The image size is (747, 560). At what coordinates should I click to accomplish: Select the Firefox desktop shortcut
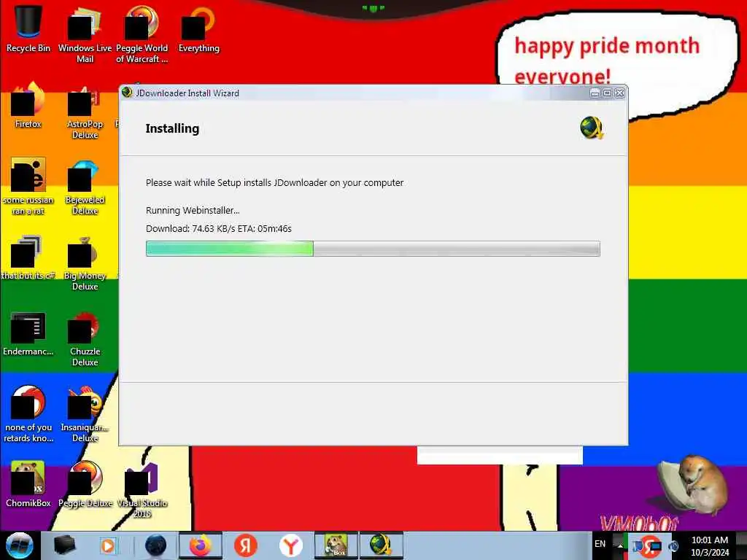pyautogui.click(x=28, y=106)
